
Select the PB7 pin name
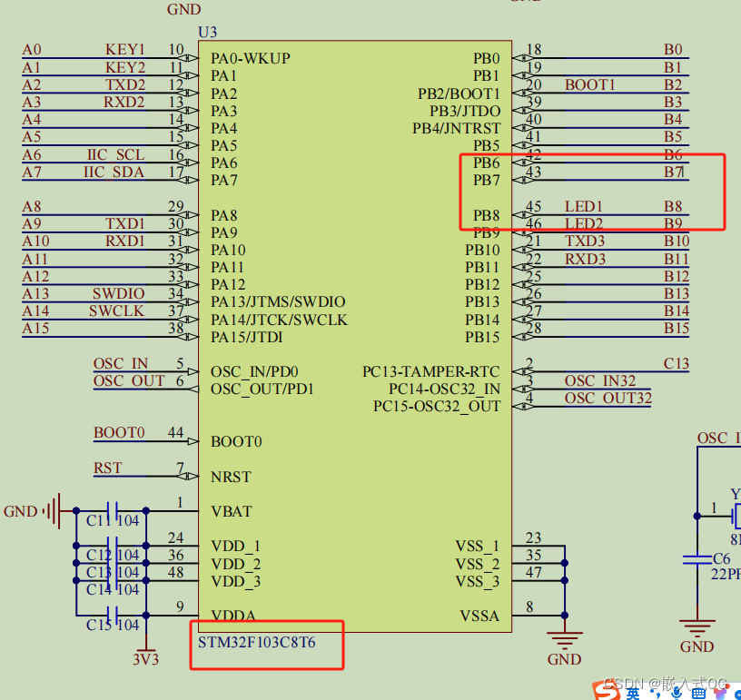pos(487,181)
